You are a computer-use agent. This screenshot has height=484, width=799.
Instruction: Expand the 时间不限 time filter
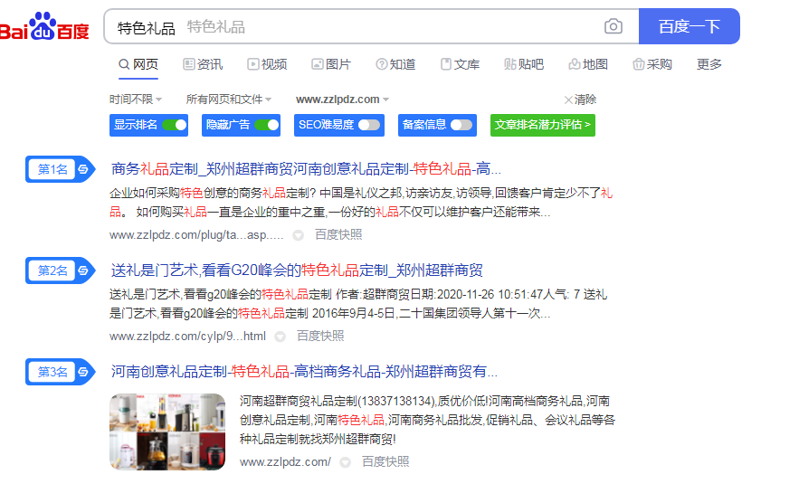[x=136, y=99]
